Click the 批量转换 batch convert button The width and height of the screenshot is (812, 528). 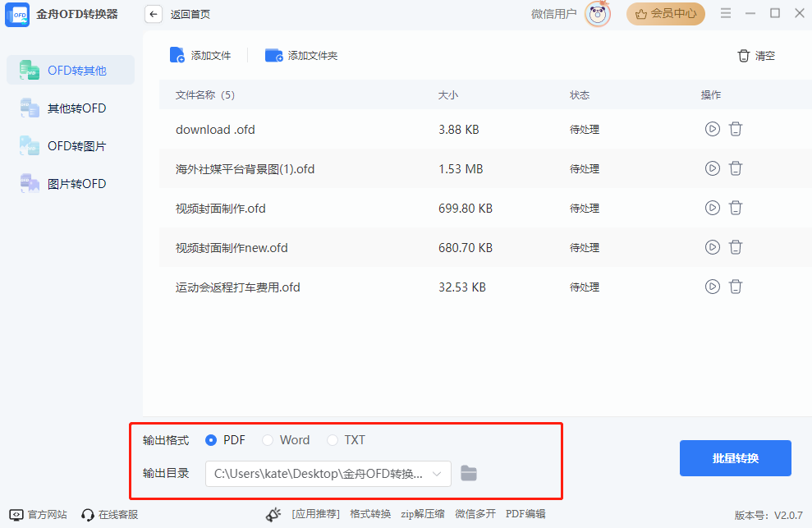tap(736, 458)
